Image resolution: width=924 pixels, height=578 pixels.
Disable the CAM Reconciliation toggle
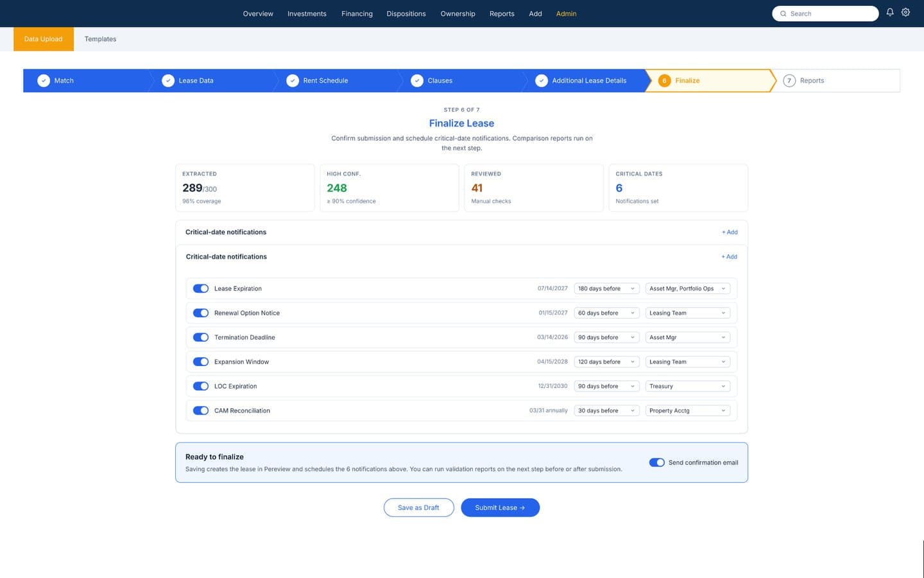[x=201, y=411]
